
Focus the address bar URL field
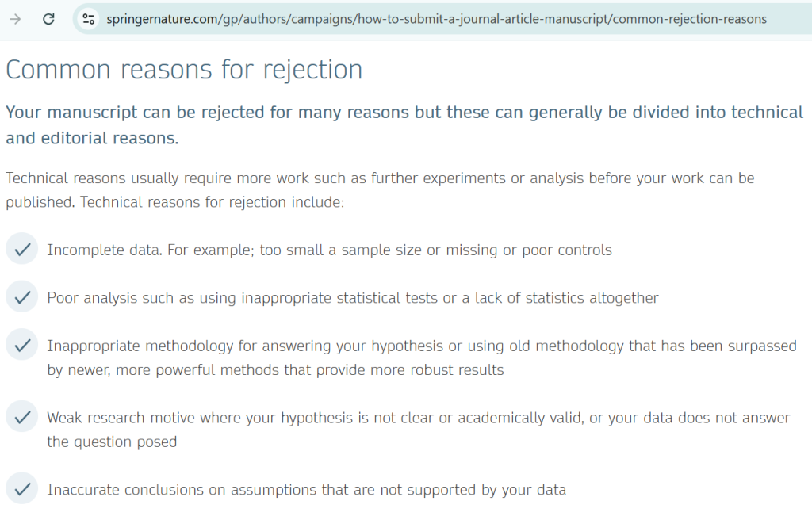tap(436, 19)
